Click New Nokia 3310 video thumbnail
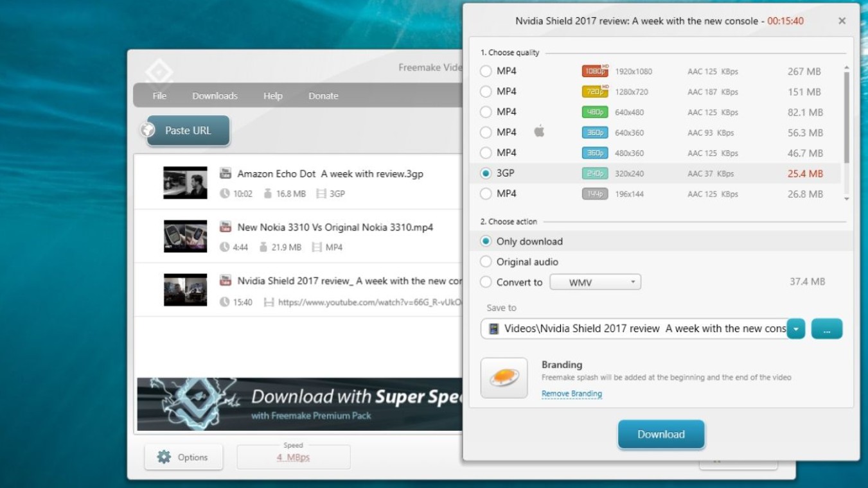The image size is (868, 488). 185,236
